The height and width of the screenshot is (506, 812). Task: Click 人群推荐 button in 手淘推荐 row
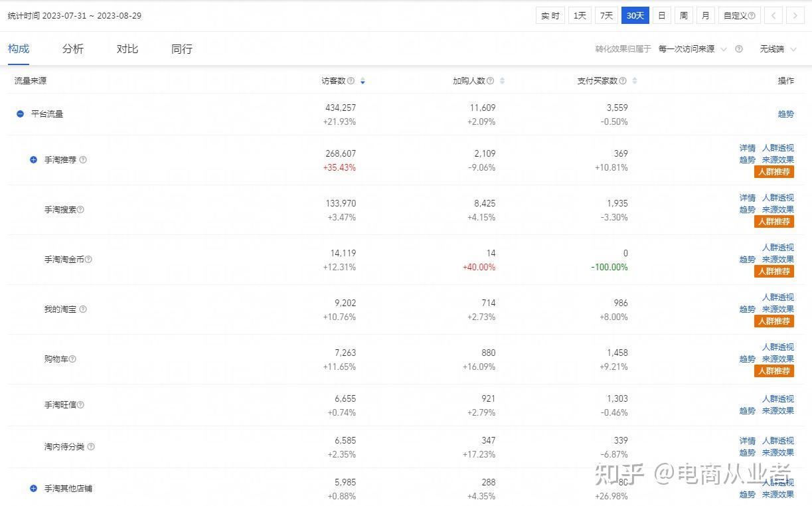[774, 172]
